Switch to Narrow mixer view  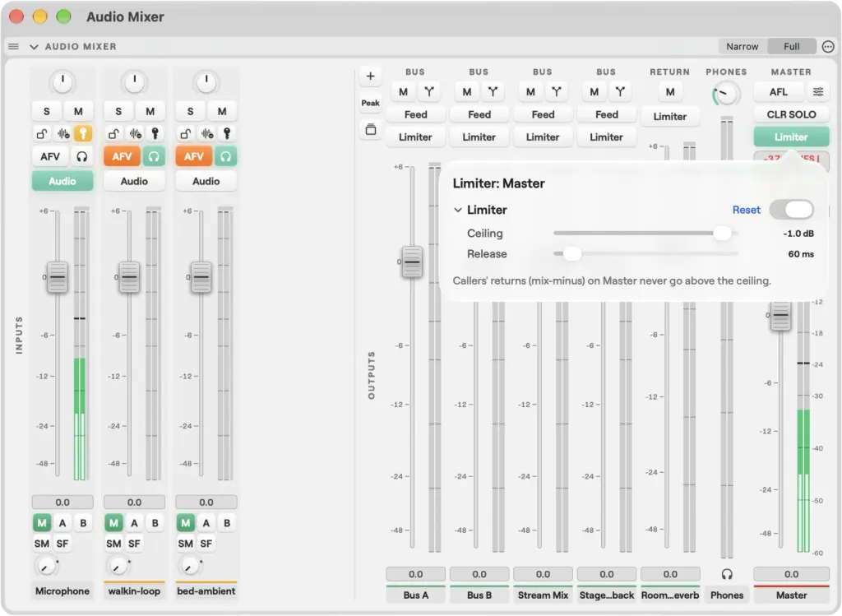[x=743, y=47]
